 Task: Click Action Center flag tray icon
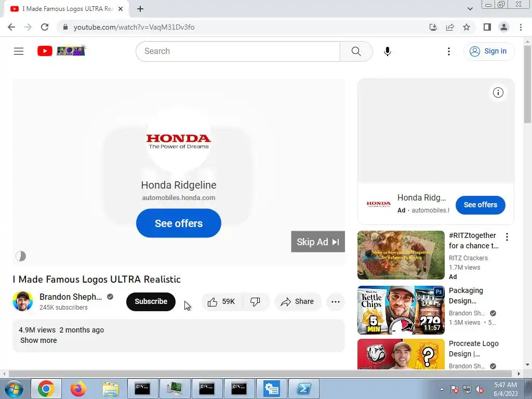pyautogui.click(x=455, y=390)
